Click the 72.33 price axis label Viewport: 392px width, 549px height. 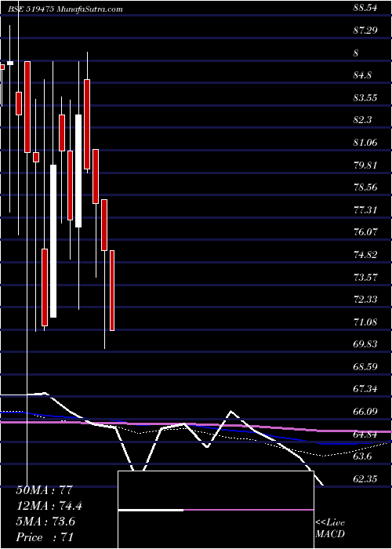tap(365, 300)
